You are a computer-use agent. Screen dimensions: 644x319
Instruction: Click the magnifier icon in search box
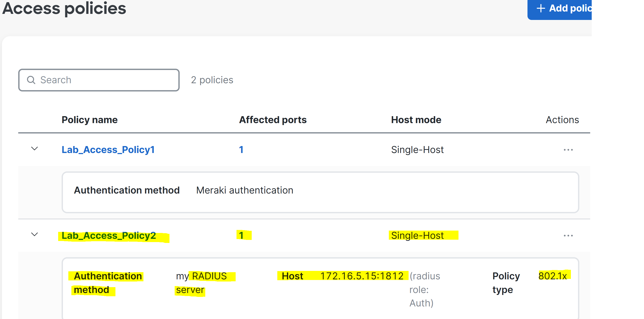point(31,80)
